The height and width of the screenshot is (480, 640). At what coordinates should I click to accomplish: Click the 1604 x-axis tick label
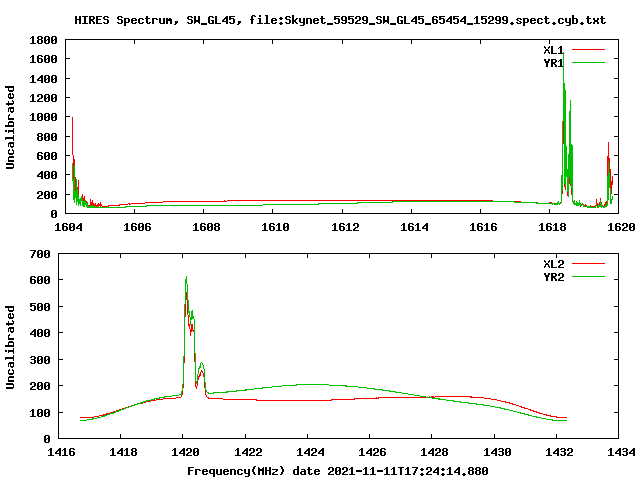click(68, 227)
